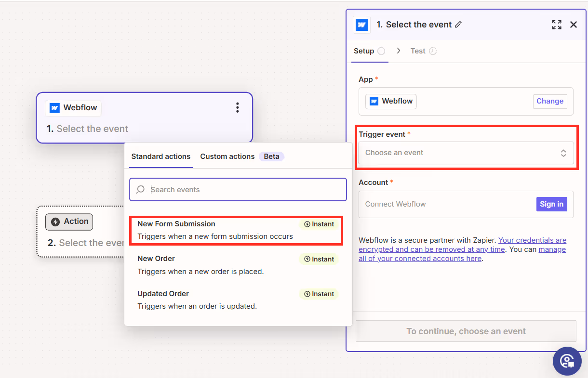This screenshot has width=588, height=378.
Task: Click the Webflow logo in the panel header
Action: (x=361, y=25)
